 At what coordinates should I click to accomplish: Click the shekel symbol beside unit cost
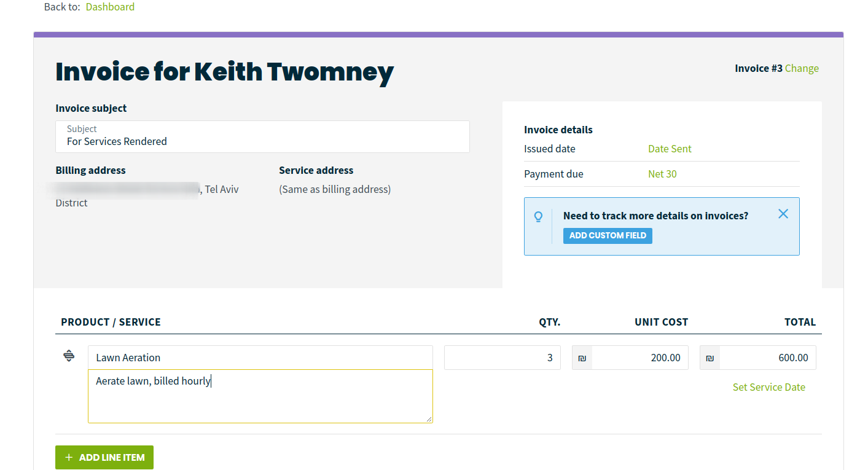(582, 358)
